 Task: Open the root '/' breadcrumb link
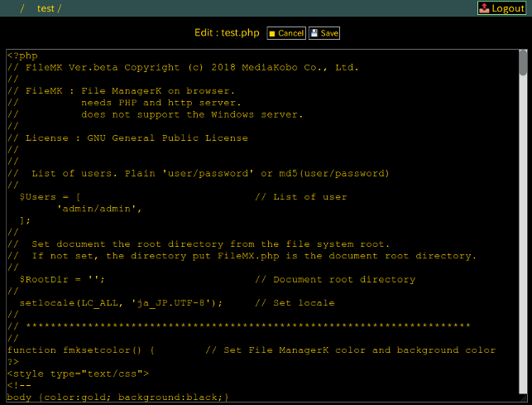pos(22,8)
